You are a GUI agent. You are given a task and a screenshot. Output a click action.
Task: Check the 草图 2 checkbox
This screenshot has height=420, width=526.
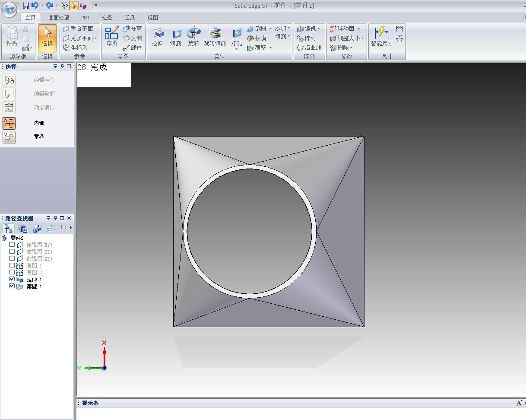coord(12,272)
